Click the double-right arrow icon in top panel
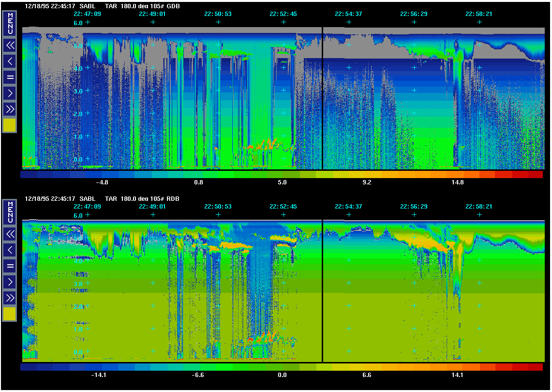Viewport: 552px width, 392px height. click(x=10, y=109)
